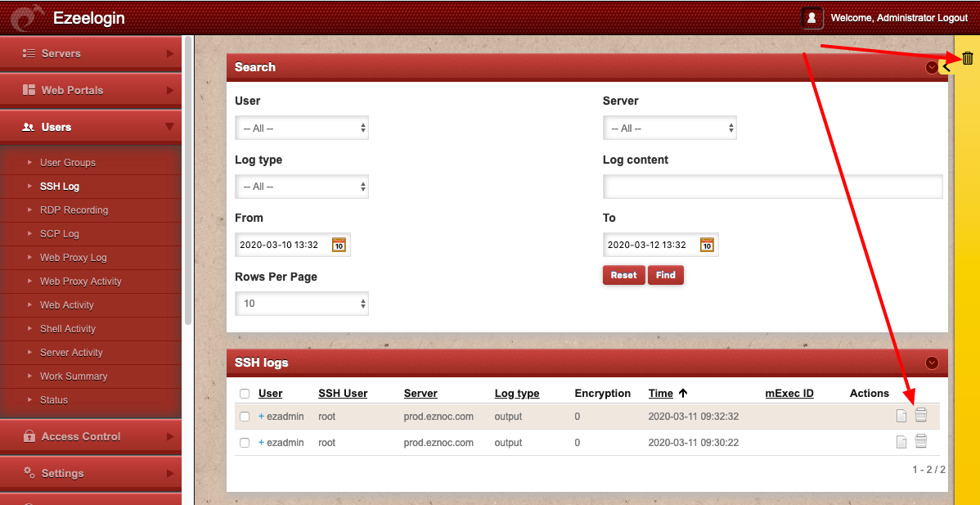Screen dimensions: 980x505
Task: Expand the first ezadmin row plus sign
Action: (261, 417)
